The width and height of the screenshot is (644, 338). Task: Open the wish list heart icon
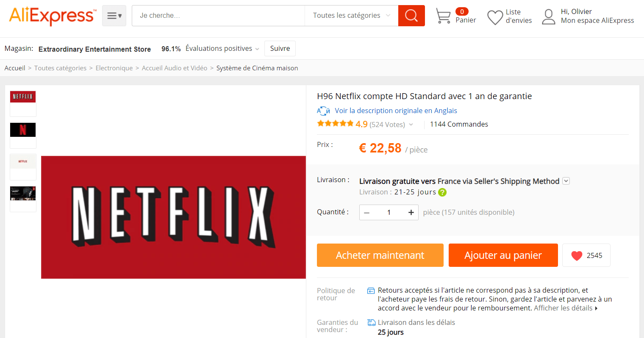(495, 17)
